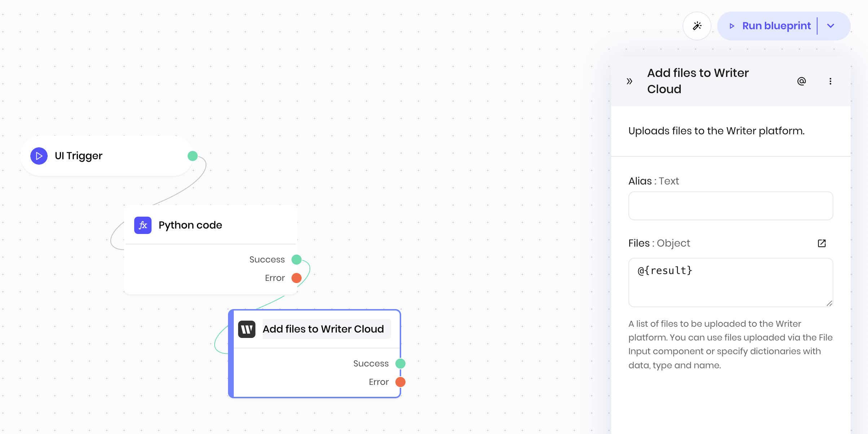Click Python code Error output connector
The height and width of the screenshot is (434, 868).
click(297, 278)
